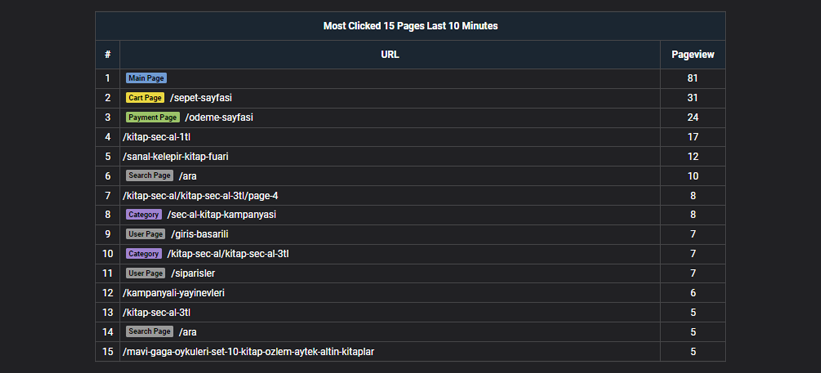Click the User Page badge beside /giris-basarili
821x373 pixels.
point(146,234)
